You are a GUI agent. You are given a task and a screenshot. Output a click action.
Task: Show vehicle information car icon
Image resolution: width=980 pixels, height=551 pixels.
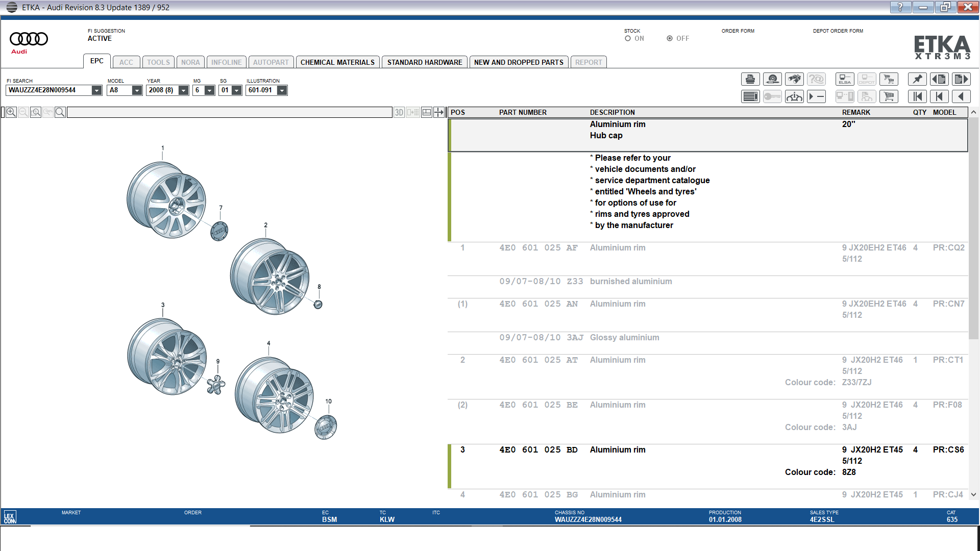coord(794,96)
